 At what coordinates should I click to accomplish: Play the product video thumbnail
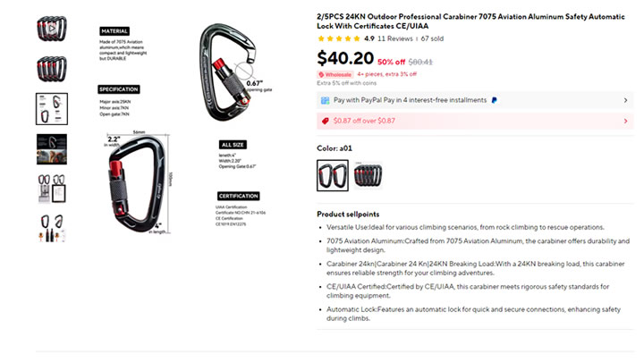tap(52, 29)
